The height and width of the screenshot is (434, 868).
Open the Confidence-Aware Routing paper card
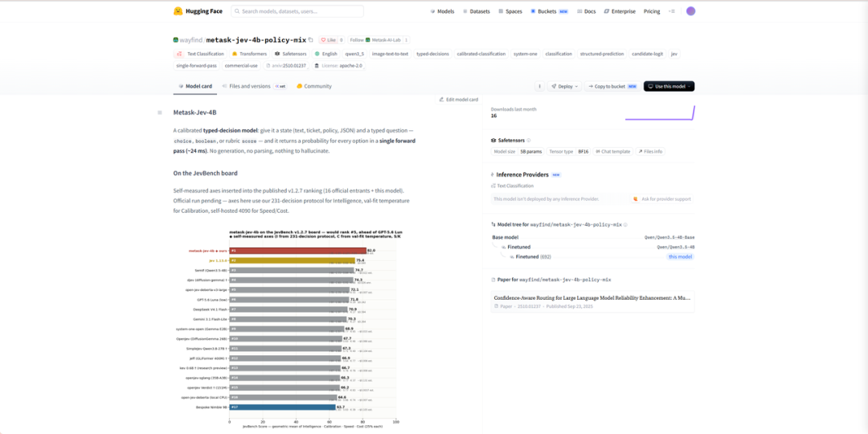click(x=592, y=301)
